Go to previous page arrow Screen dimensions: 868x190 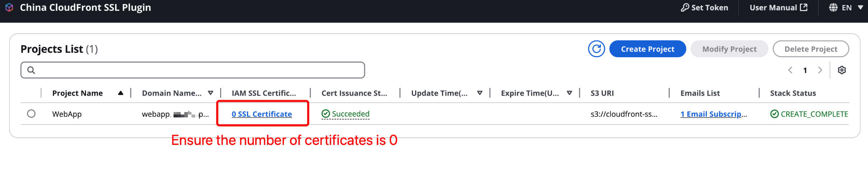pos(790,70)
